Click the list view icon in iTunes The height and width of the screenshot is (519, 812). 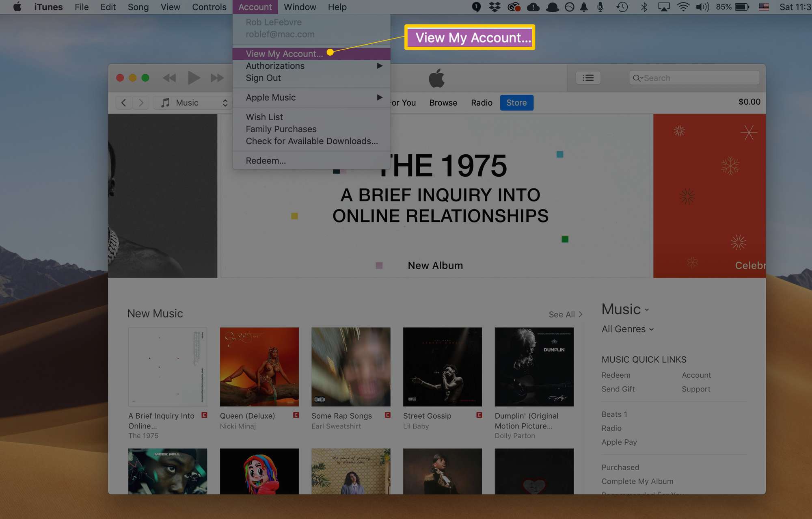(x=588, y=78)
